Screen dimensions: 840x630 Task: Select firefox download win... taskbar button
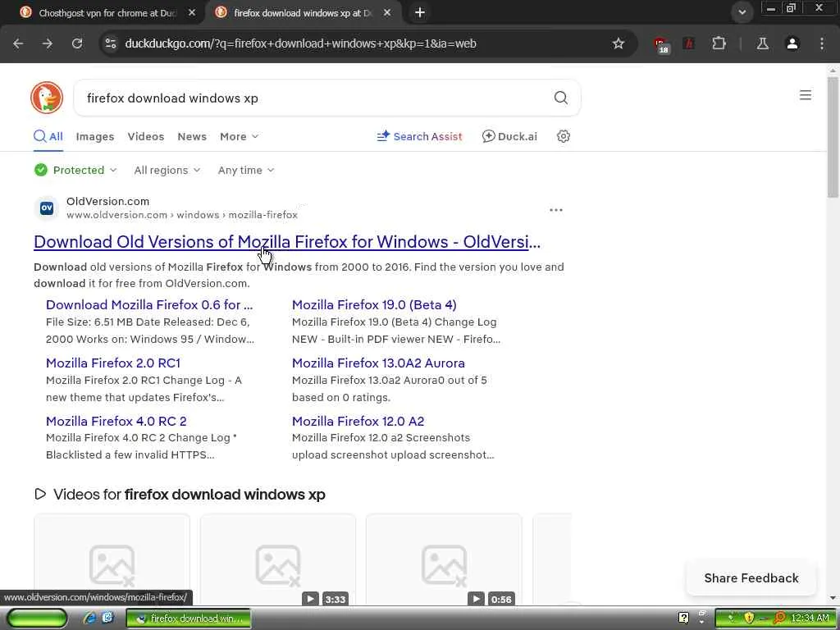click(188, 619)
